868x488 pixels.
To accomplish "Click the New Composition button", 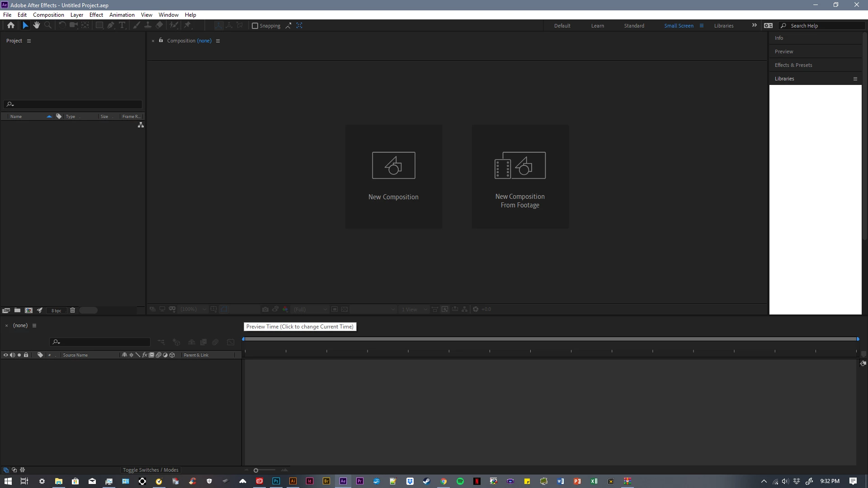I will tap(393, 176).
